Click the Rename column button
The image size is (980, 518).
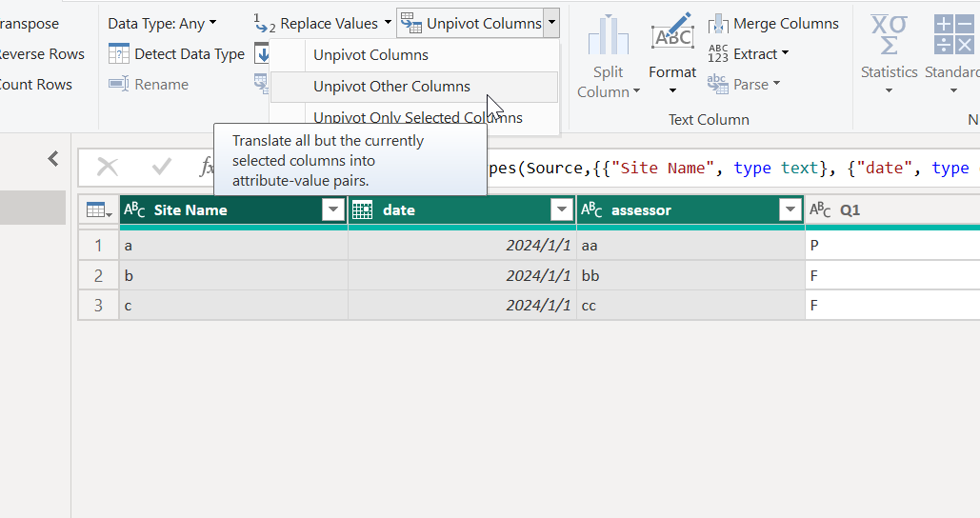click(149, 85)
